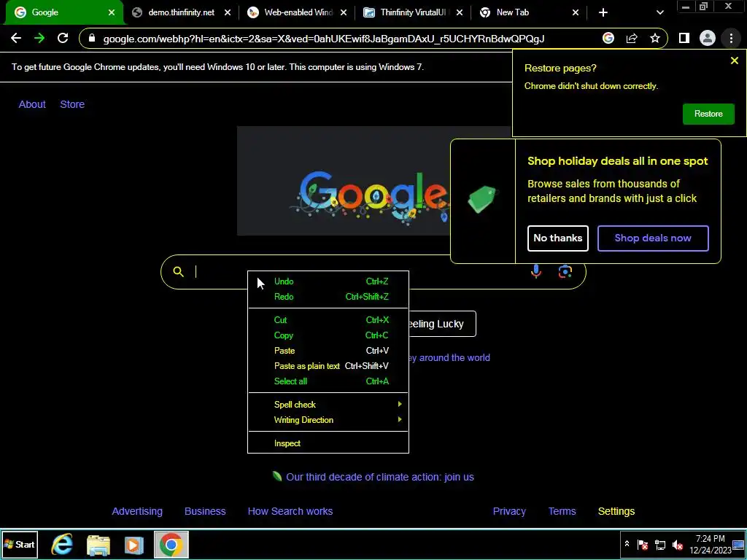Screen dimensions: 747x560
Task: Start voice search with the microphone icon
Action: pyautogui.click(x=536, y=271)
